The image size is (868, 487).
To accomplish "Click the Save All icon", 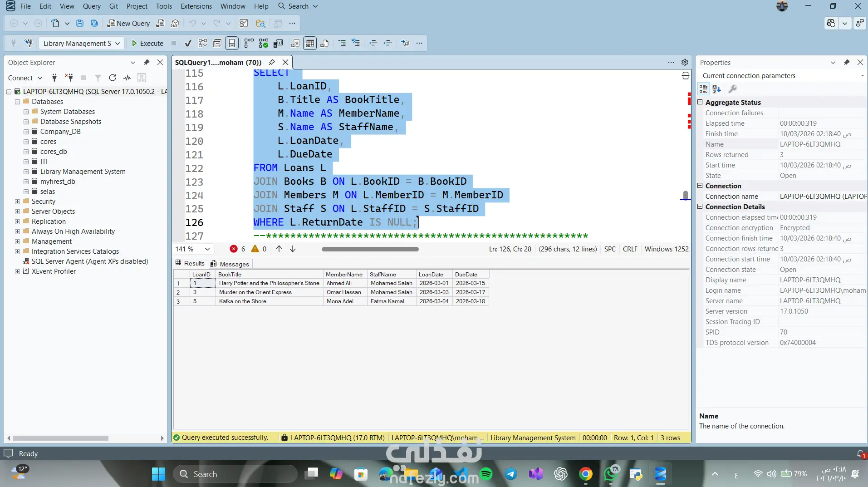I will click(94, 23).
